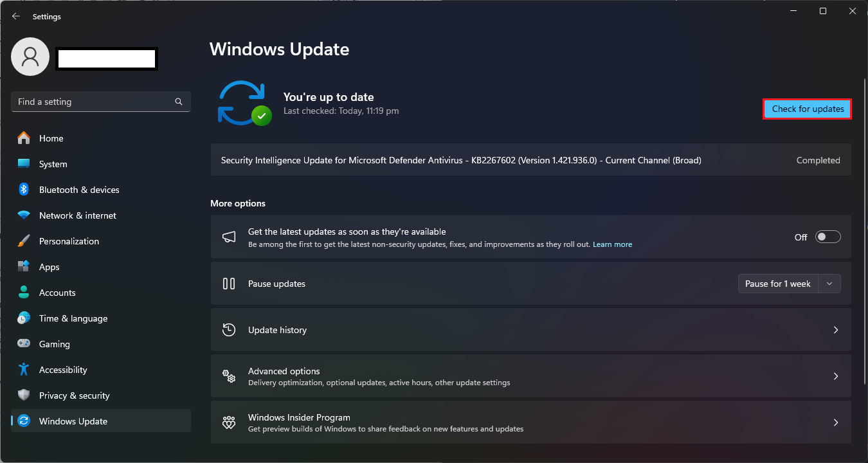Click the Apps icon in sidebar
868x463 pixels.
tap(24, 267)
